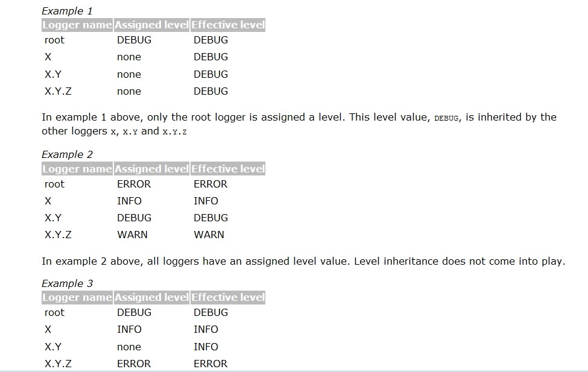This screenshot has width=588, height=372.
Task: Click logger 'X' in Example 1 table
Action: (x=48, y=57)
